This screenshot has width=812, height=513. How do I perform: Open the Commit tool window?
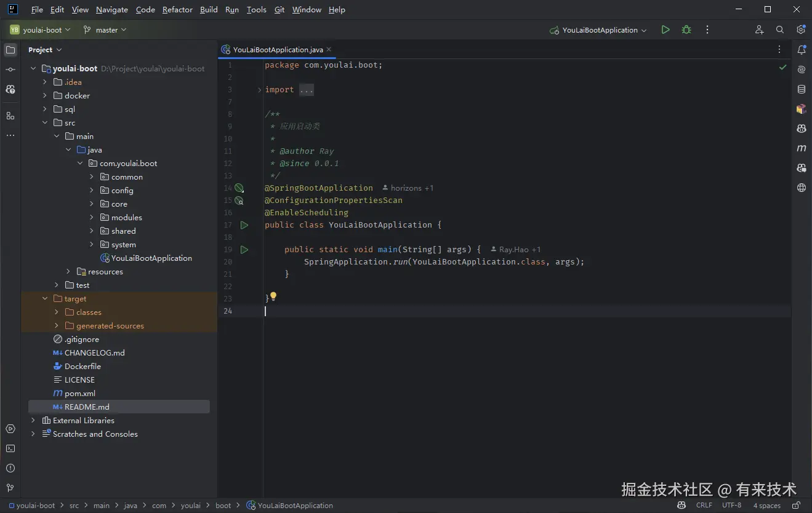pyautogui.click(x=10, y=70)
